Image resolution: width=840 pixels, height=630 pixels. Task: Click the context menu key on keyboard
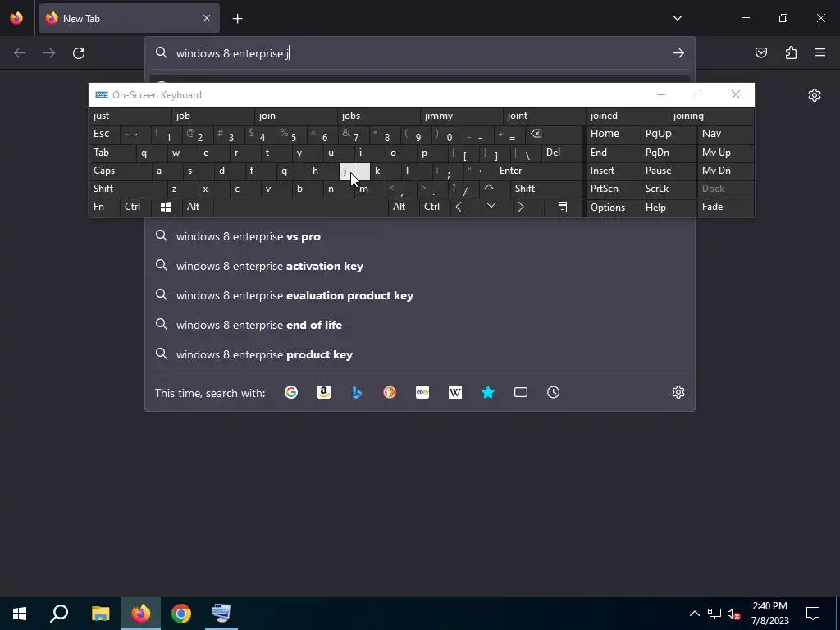pyautogui.click(x=563, y=207)
